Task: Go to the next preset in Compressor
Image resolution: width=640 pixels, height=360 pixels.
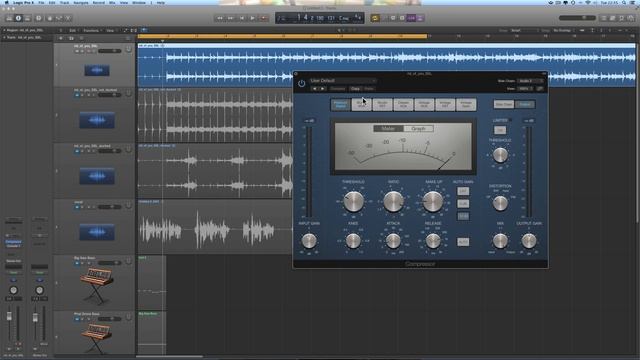Action: click(x=322, y=89)
